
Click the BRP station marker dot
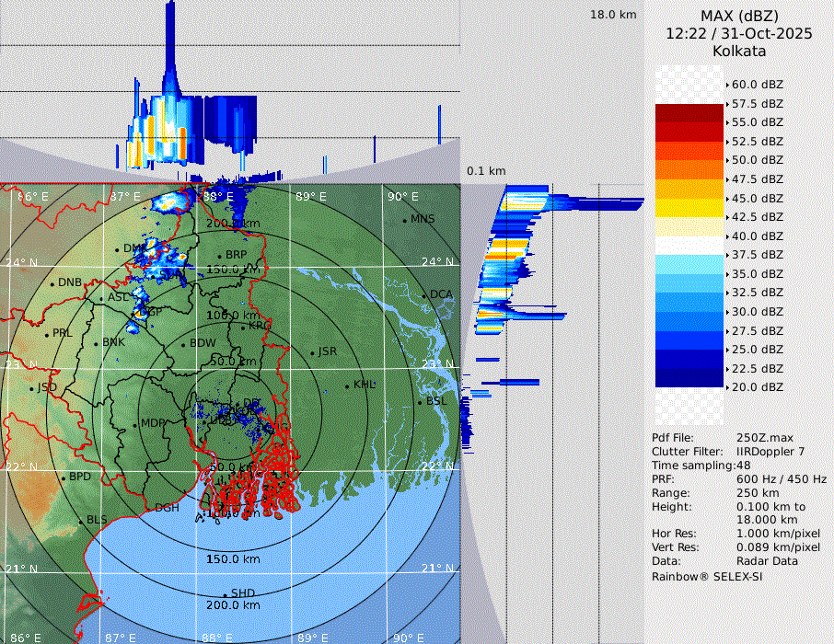pyautogui.click(x=219, y=256)
